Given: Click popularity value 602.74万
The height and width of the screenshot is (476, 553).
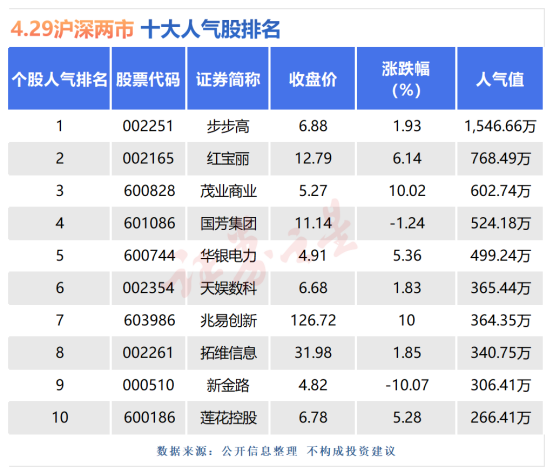Looking at the screenshot, I should pos(500,191).
